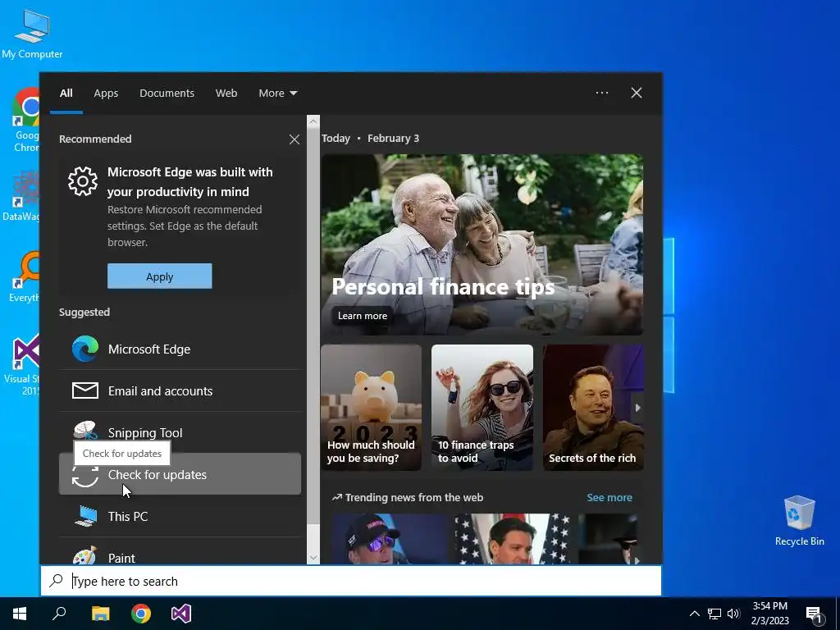Click the settings gear in Recommended card
Image resolution: width=840 pixels, height=630 pixels.
(x=83, y=181)
